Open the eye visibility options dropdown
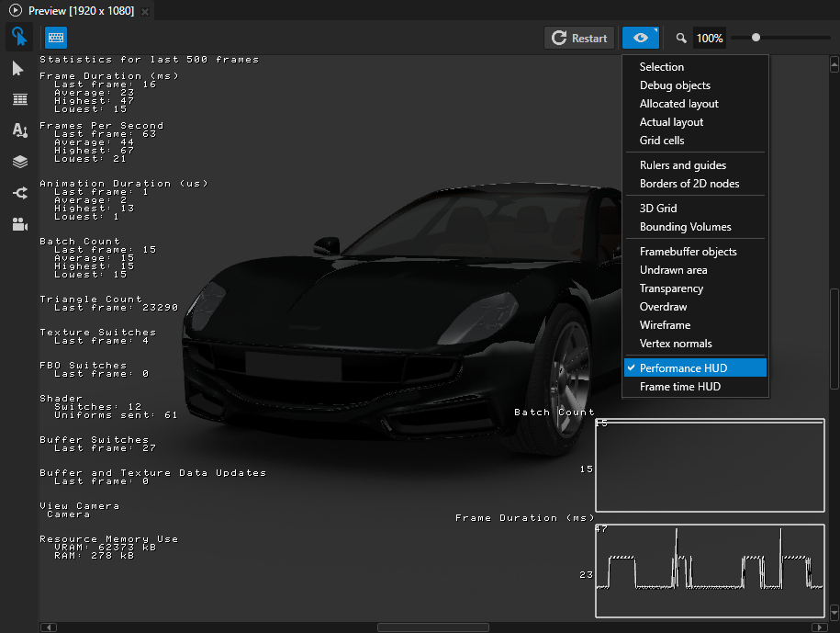840x633 pixels. pyautogui.click(x=640, y=38)
